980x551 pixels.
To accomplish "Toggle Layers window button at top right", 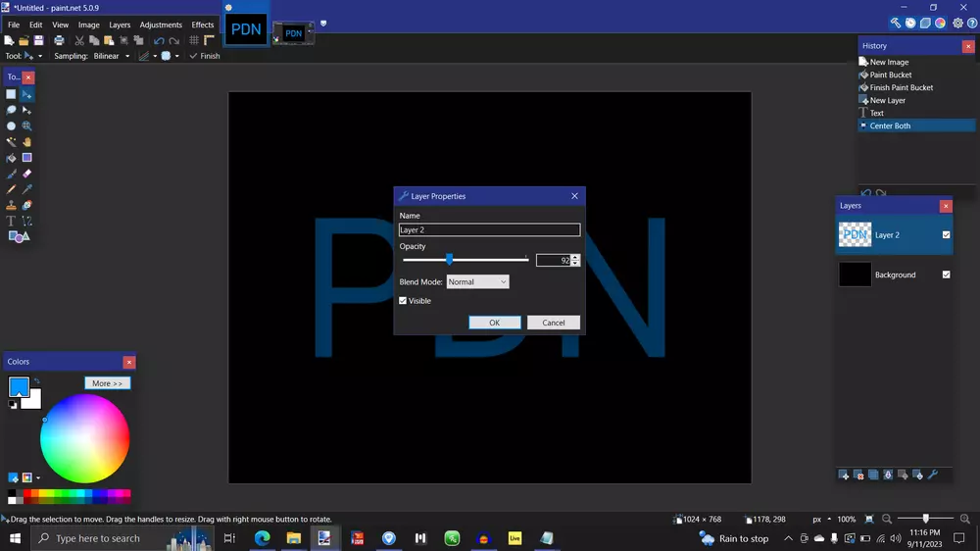I will click(926, 24).
